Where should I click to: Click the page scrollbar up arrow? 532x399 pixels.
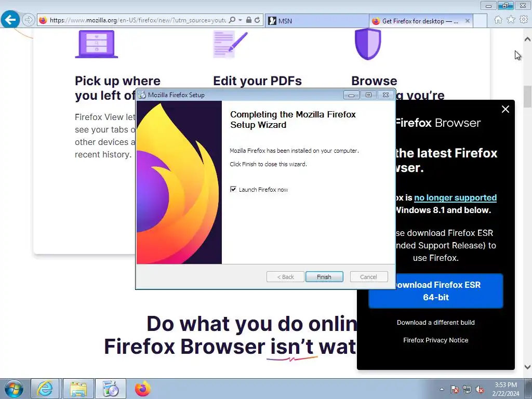coord(527,39)
